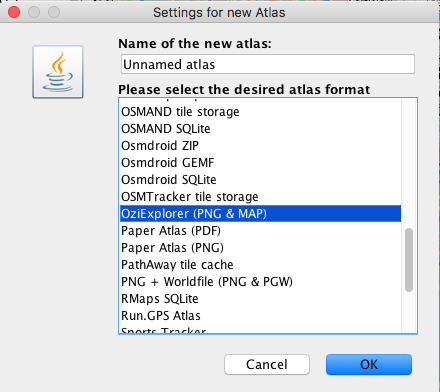440x392 pixels.
Task: Choose Osmdroid GEMF atlas format
Action: 260,163
